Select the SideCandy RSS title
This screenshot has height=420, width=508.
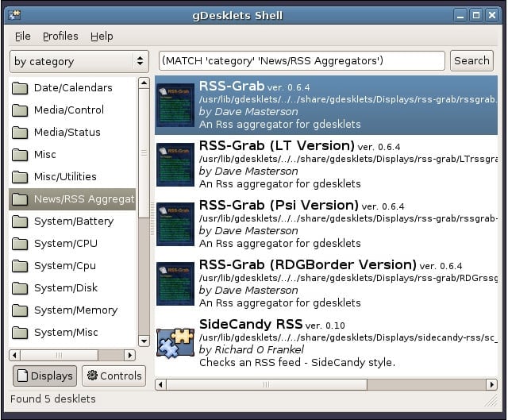click(251, 324)
